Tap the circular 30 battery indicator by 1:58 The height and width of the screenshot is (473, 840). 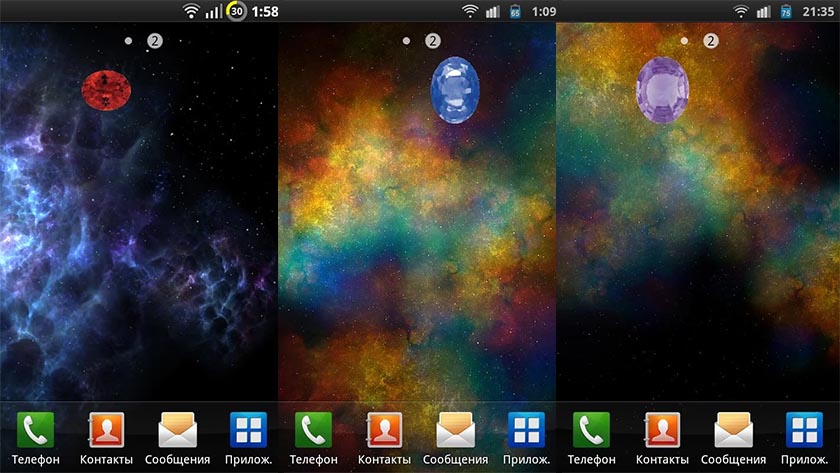[x=237, y=12]
